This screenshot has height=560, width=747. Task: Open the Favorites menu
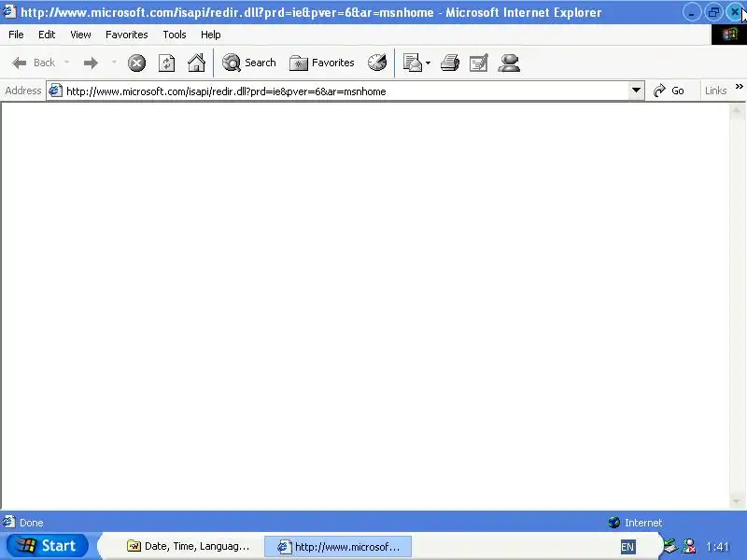tap(127, 35)
